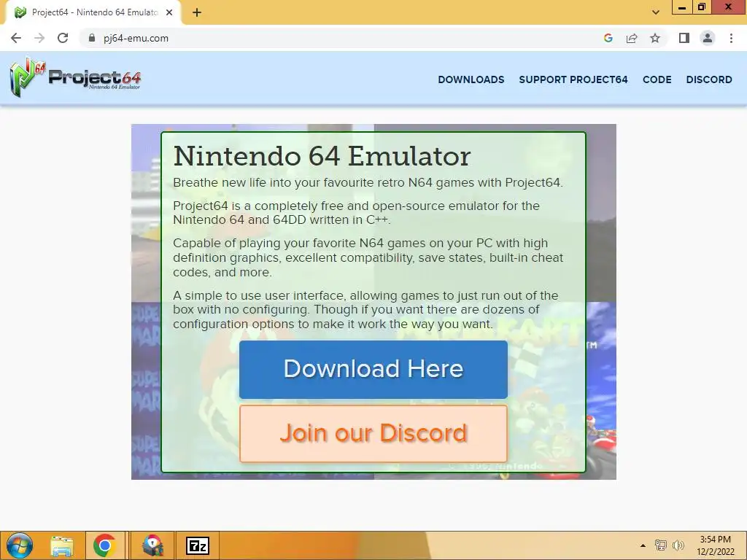Click the taskbar icon left of 7-Zip
Image resolution: width=747 pixels, height=560 pixels.
[x=152, y=545]
